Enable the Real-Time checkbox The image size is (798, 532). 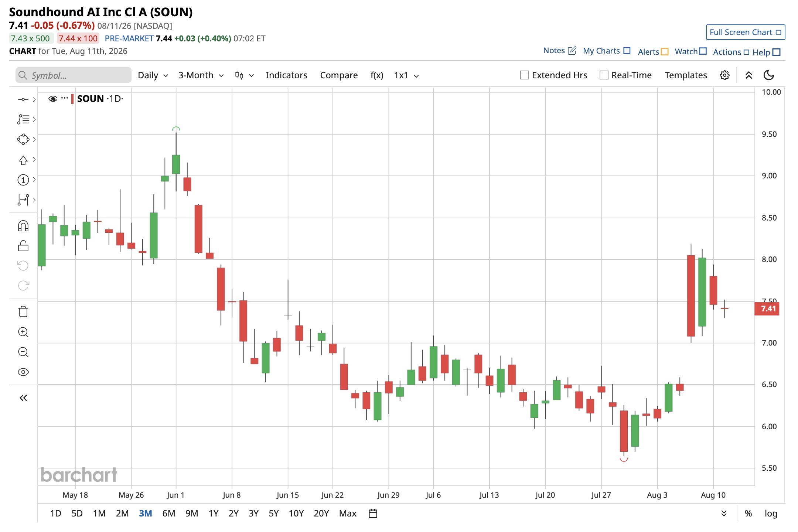click(604, 75)
